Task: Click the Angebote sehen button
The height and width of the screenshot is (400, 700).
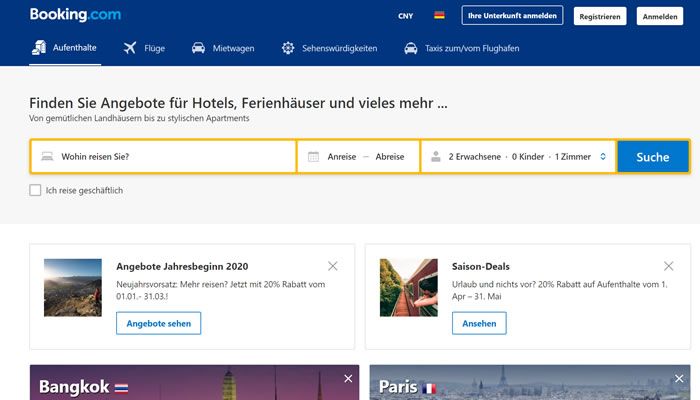Action: click(158, 323)
